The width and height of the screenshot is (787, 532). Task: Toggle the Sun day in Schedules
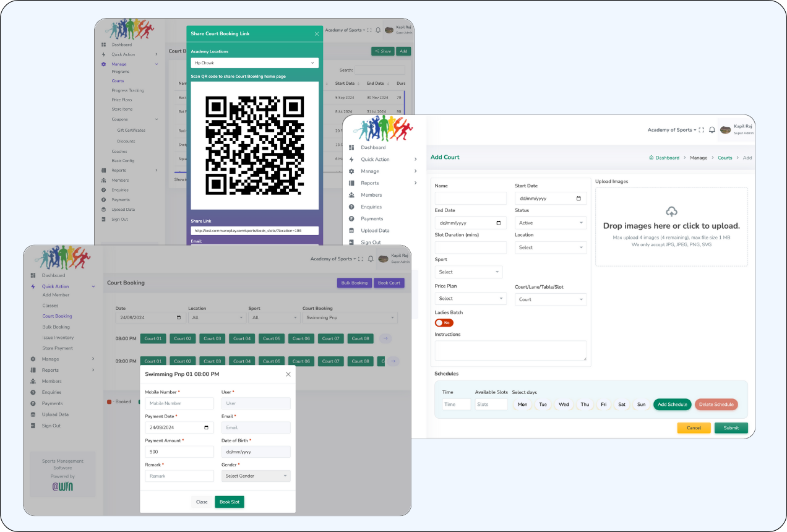[641, 405]
